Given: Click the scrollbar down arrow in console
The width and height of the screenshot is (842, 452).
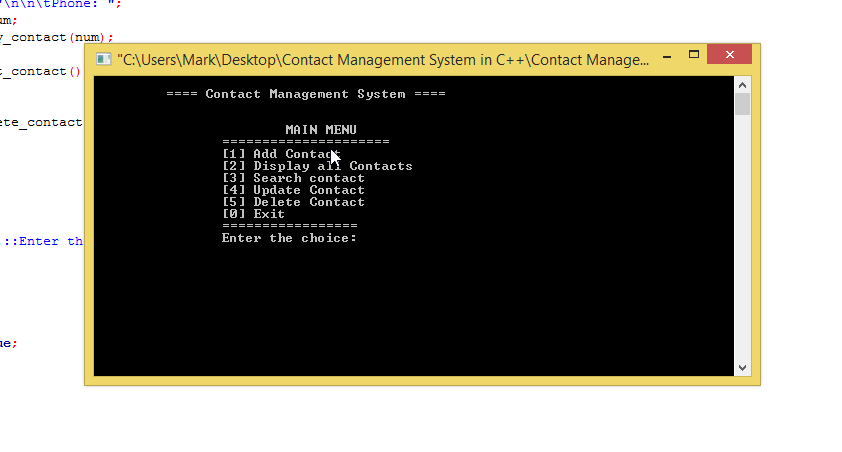Looking at the screenshot, I should (741, 368).
